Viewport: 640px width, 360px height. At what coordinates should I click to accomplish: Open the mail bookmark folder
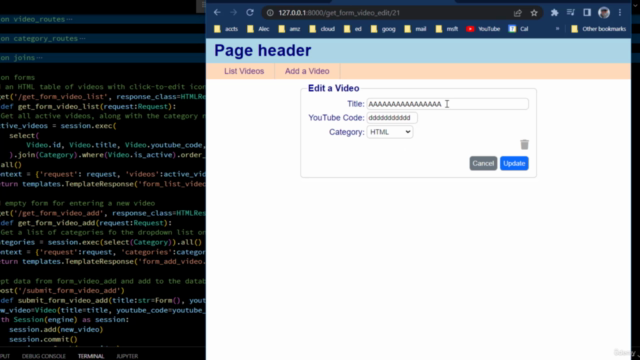point(415,29)
